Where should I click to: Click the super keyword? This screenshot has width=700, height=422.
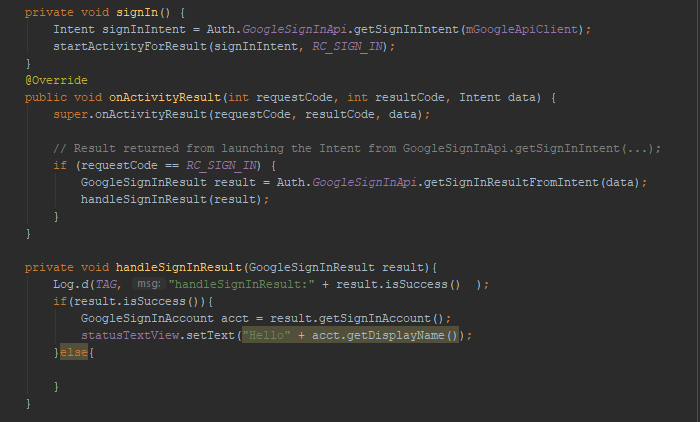pyautogui.click(x=71, y=114)
